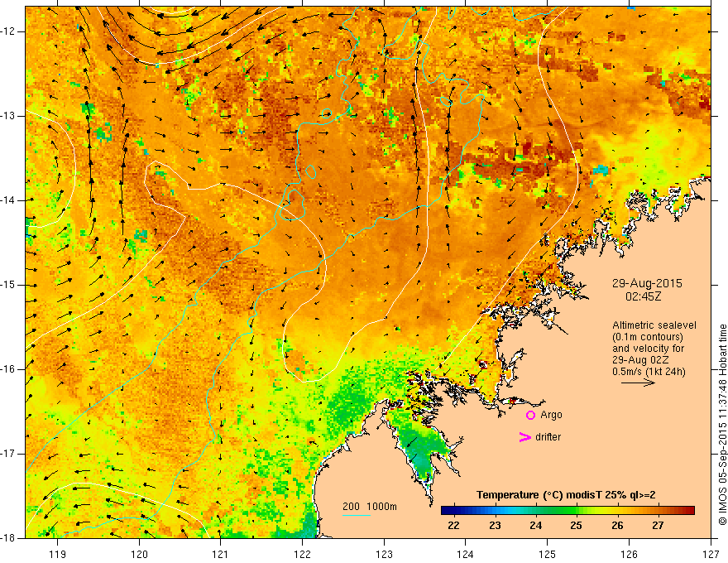The width and height of the screenshot is (728, 563).
Task: Click the longitude axis label 123
Action: pyautogui.click(x=384, y=554)
